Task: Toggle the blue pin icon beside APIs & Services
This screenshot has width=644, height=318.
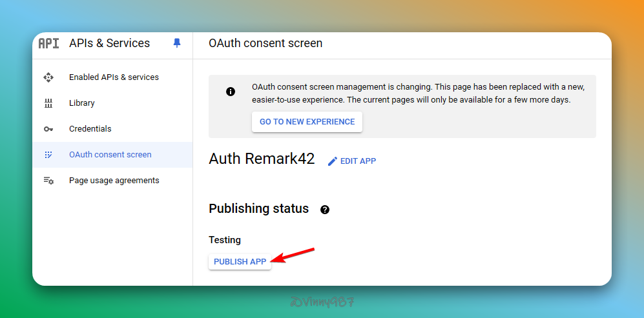Action: point(177,43)
